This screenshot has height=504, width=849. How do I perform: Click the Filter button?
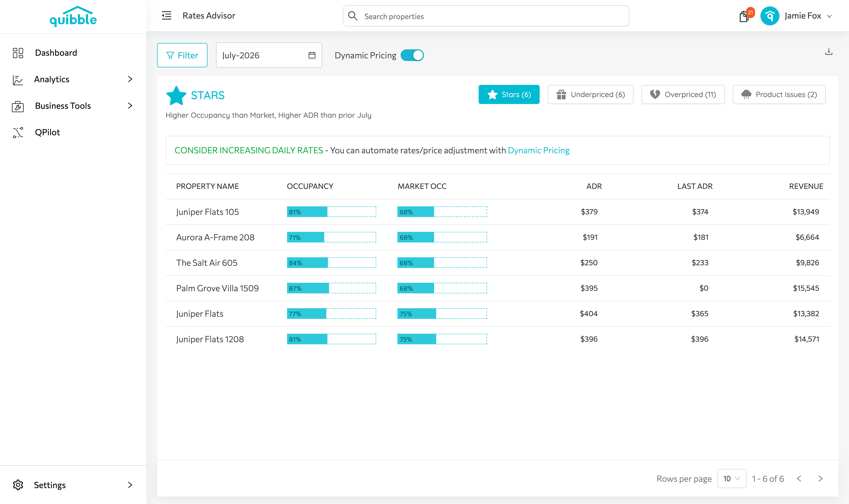(x=182, y=55)
